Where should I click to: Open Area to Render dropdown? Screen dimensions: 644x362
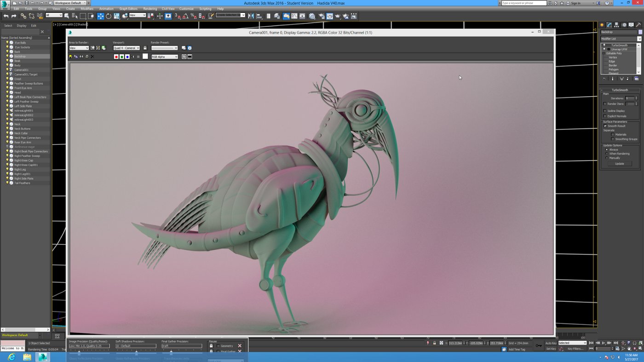pos(79,48)
